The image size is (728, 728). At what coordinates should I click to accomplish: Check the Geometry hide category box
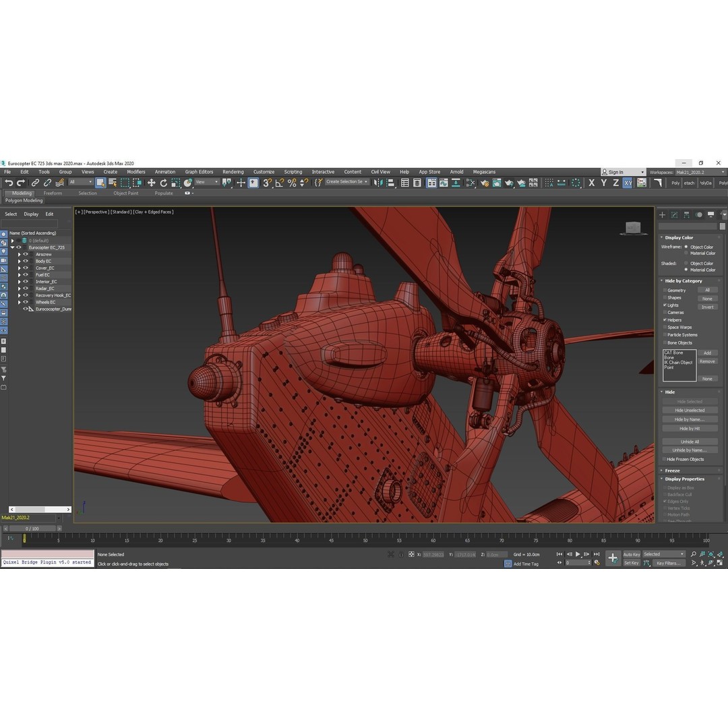point(665,290)
